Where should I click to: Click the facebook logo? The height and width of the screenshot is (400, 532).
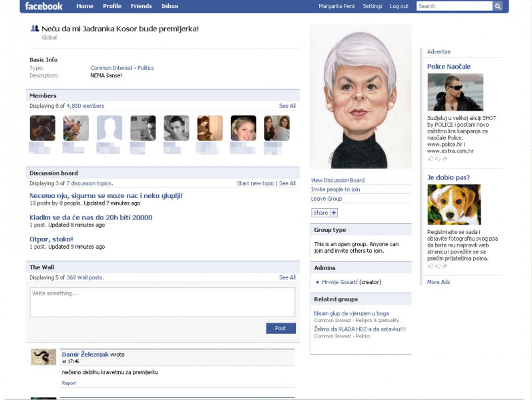point(44,6)
